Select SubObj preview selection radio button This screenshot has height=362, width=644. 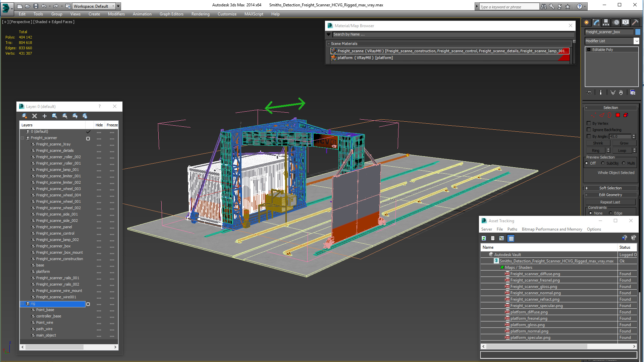coord(603,163)
